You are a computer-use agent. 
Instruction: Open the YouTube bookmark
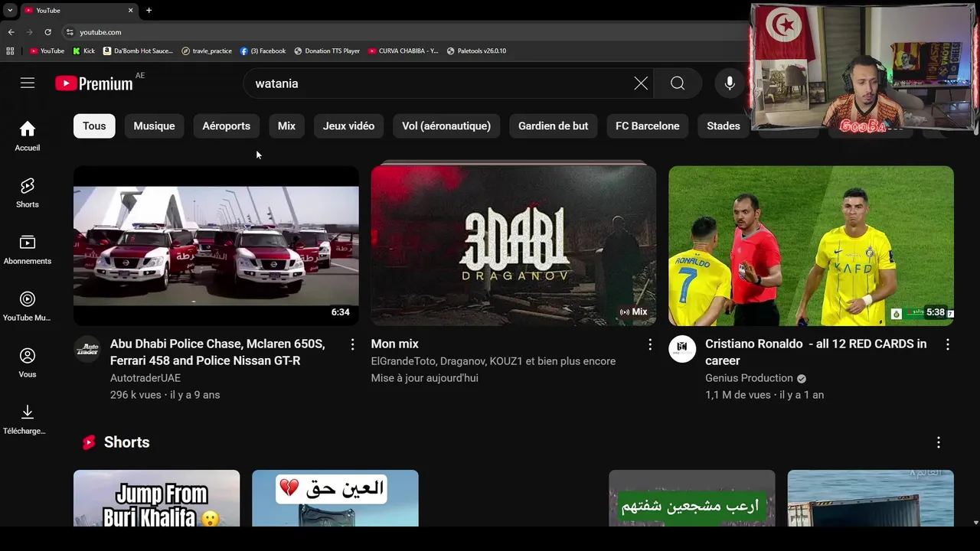tap(47, 51)
